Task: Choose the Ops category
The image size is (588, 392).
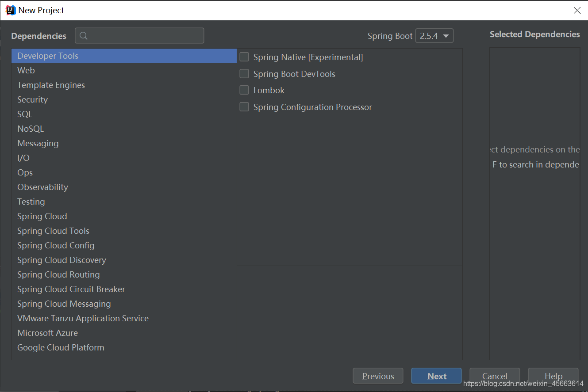Action: [x=124, y=172]
